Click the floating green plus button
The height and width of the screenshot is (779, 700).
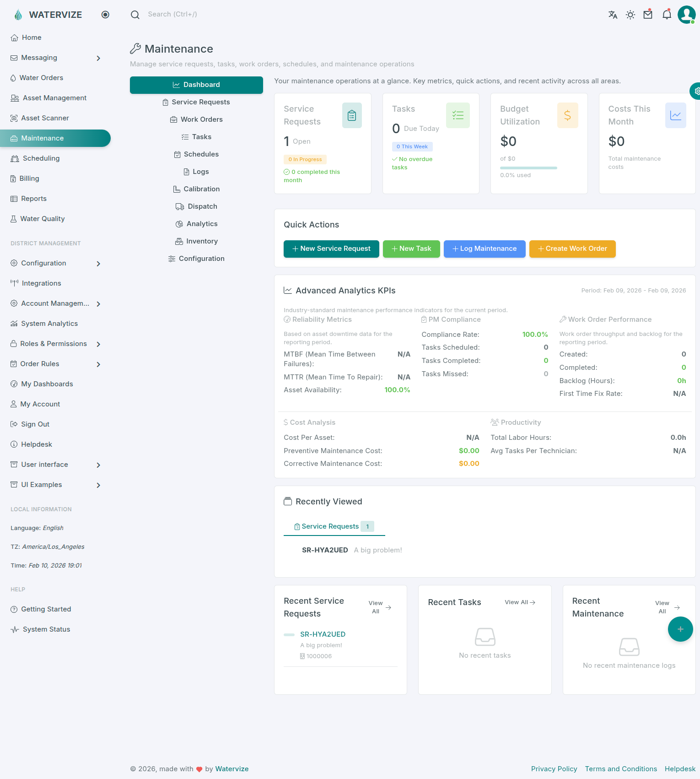coord(680,629)
